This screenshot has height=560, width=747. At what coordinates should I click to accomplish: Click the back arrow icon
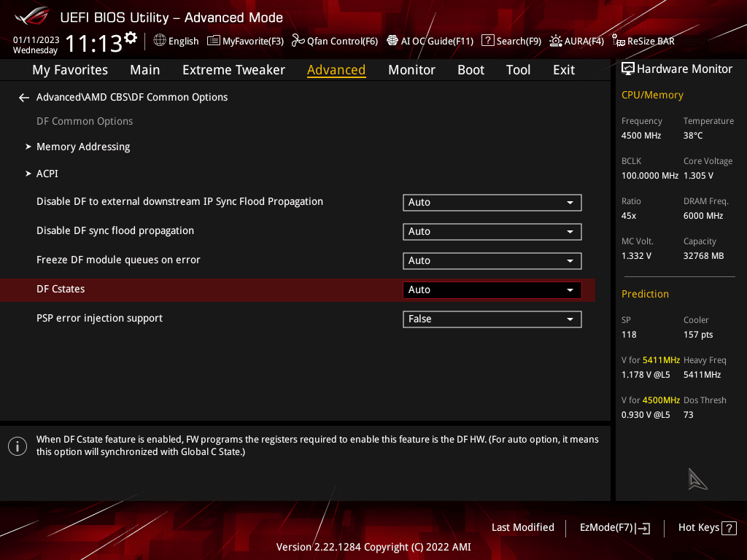(24, 98)
